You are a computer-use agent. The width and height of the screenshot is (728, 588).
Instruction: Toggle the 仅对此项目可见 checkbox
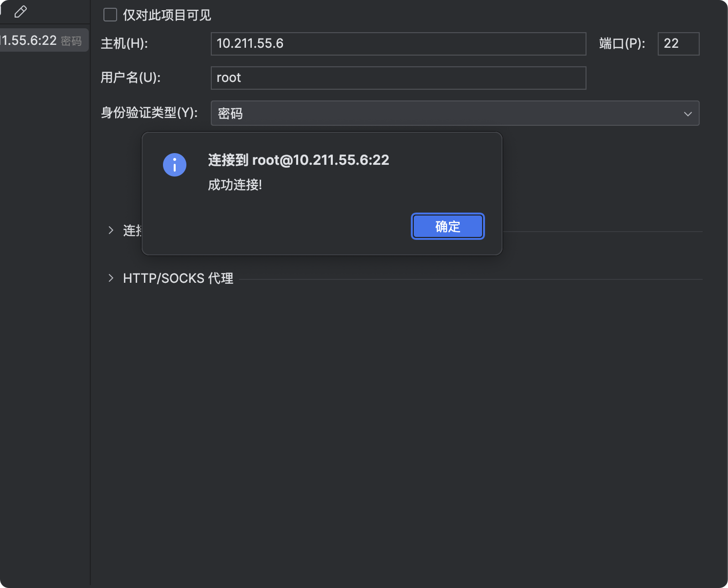coord(110,15)
